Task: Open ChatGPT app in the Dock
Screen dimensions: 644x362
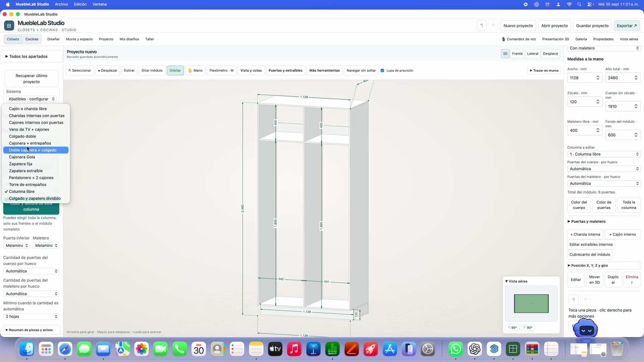Action: coord(475,349)
